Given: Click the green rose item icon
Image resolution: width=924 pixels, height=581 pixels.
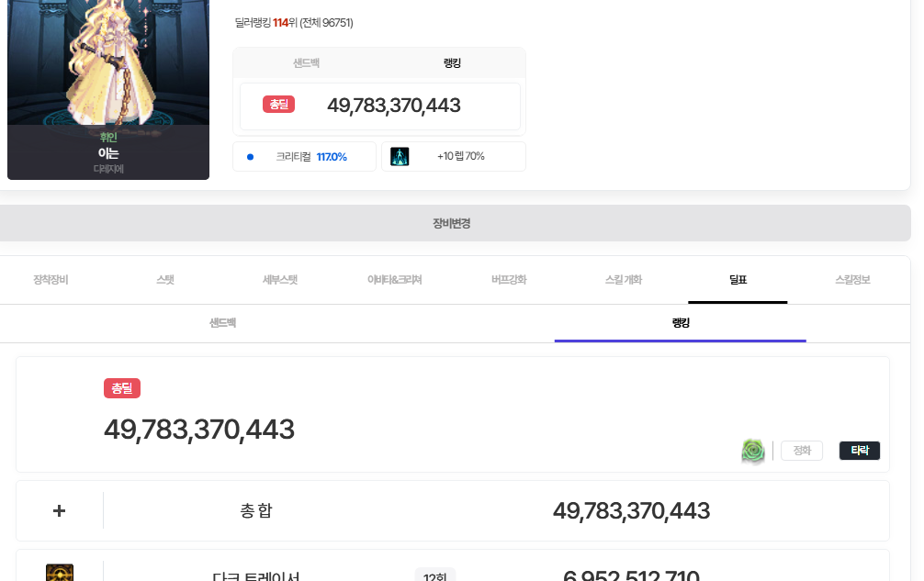Looking at the screenshot, I should coord(753,451).
